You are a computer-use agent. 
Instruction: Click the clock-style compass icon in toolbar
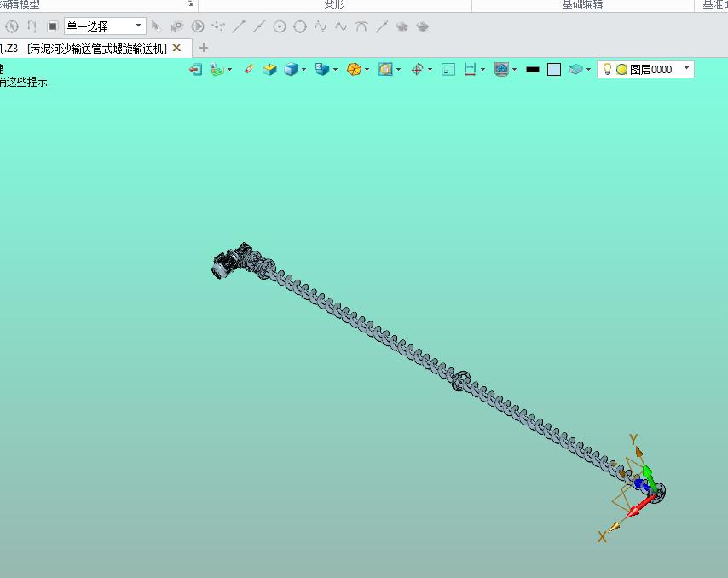[x=12, y=26]
